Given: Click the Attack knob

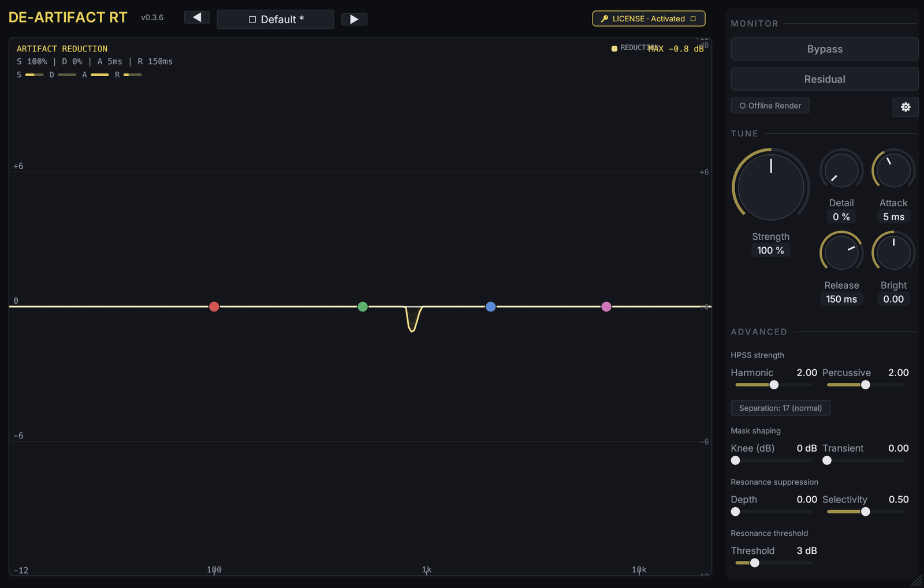Looking at the screenshot, I should 893,170.
